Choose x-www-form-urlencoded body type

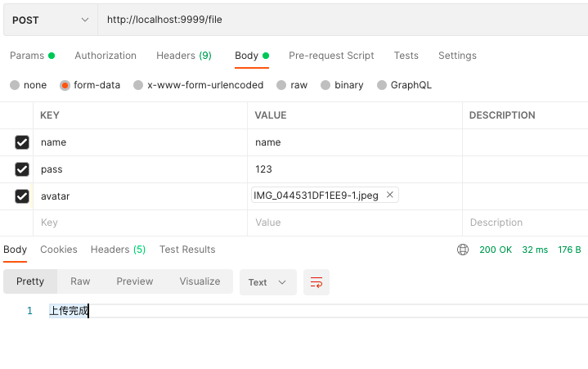(x=138, y=85)
